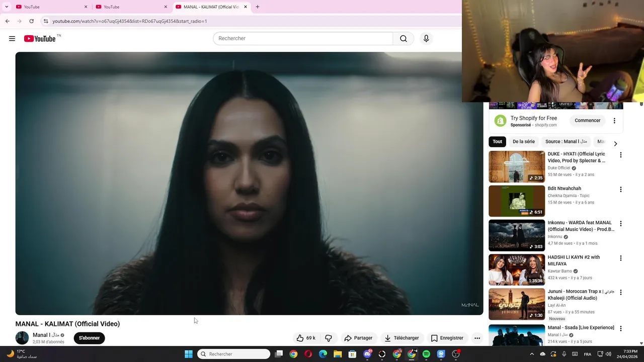The width and height of the screenshot is (644, 362).
Task: Open the FRA language indicator
Action: point(588,354)
